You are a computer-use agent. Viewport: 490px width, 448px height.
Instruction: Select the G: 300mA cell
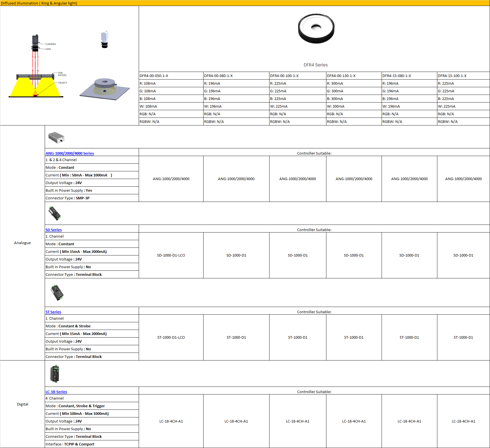point(354,91)
